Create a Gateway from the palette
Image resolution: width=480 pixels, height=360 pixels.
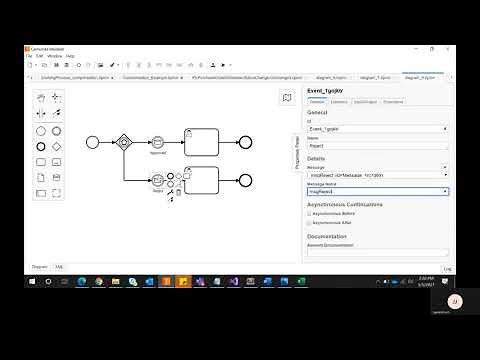56,147
